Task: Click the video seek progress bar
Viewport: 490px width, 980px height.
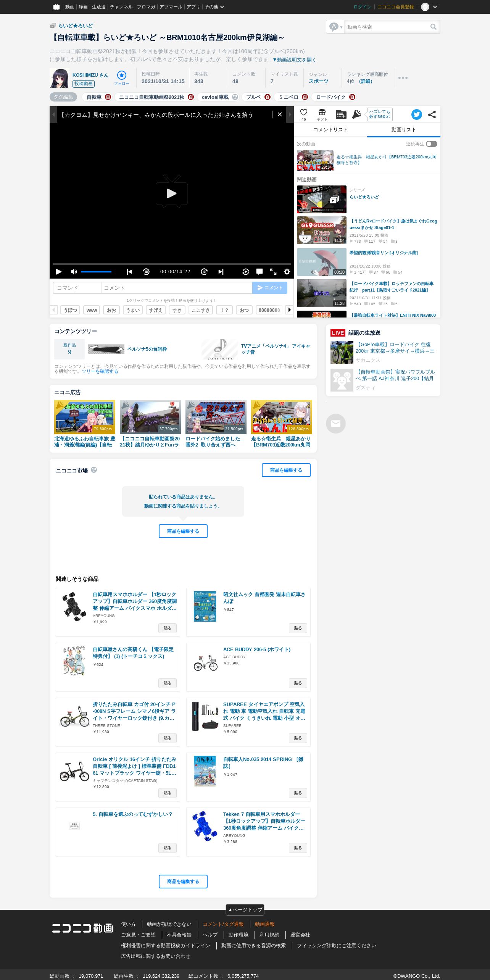Action: [x=172, y=264]
